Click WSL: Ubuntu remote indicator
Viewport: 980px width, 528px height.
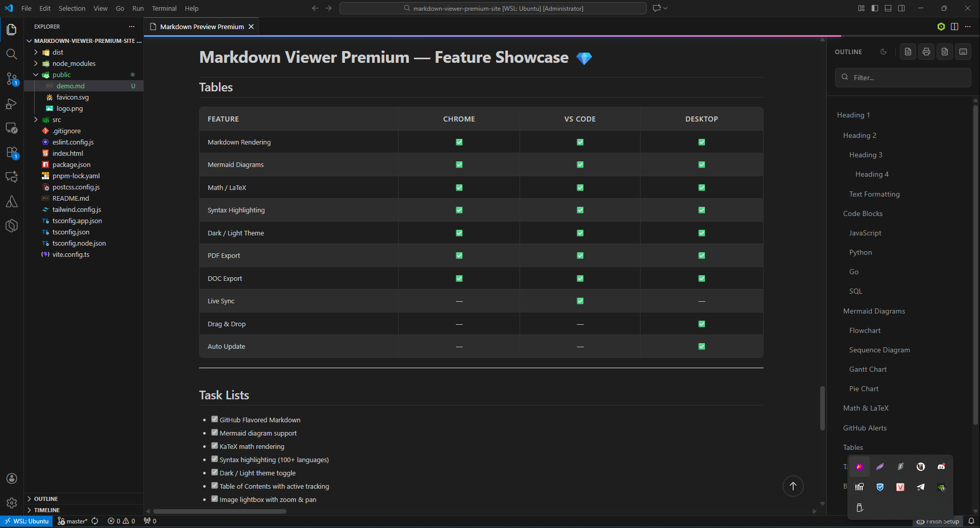27,521
